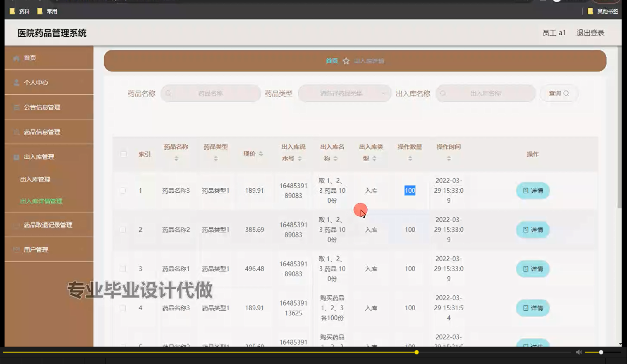Click the 药品信息管理 sidebar icon
The height and width of the screenshot is (364, 627).
(x=16, y=132)
